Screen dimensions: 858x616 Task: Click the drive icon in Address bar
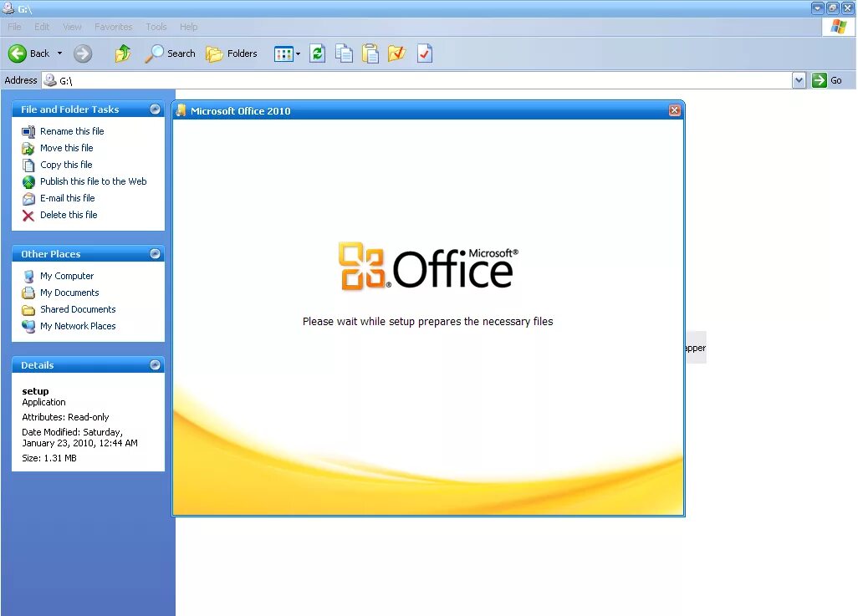50,80
